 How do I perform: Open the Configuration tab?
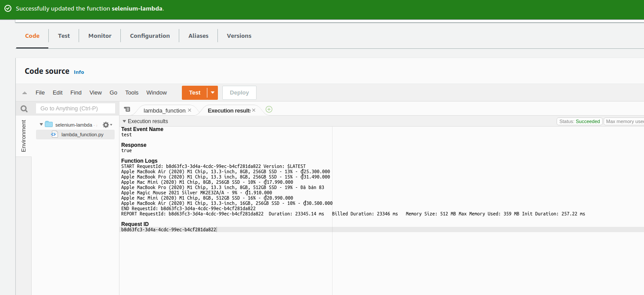[150, 36]
